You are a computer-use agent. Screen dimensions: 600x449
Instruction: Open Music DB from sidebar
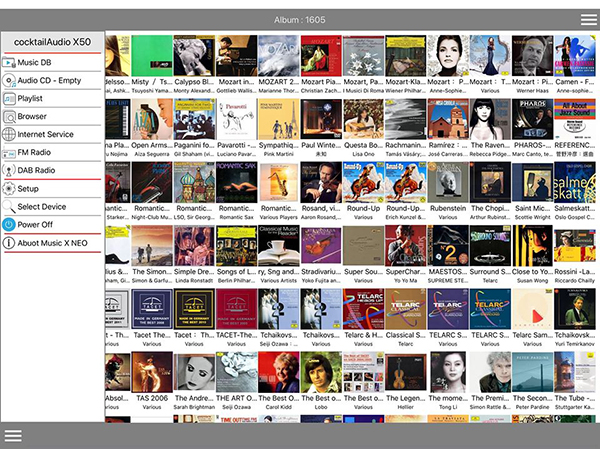point(52,62)
